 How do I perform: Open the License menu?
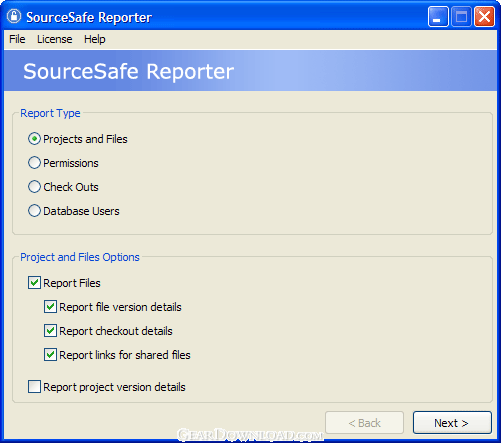(55, 39)
